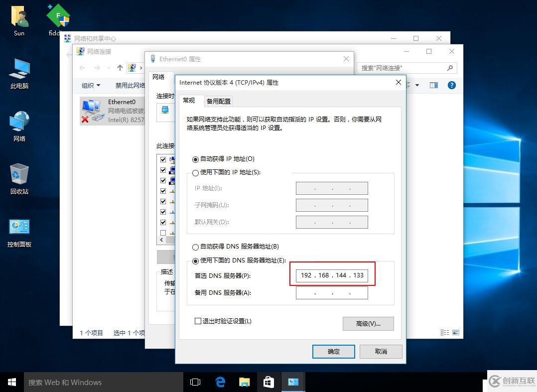The width and height of the screenshot is (537, 392).
Task: Launch Microsoft Edge from the taskbar
Action: [x=220, y=382]
